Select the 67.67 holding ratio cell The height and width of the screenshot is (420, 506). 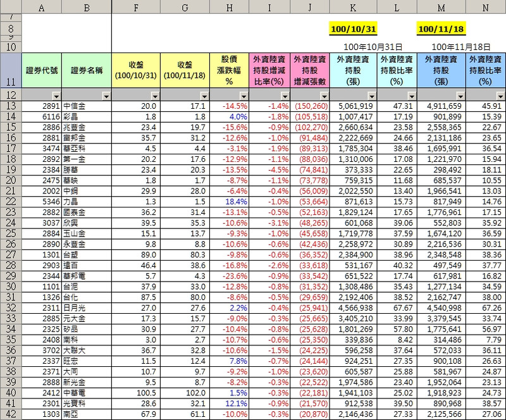click(x=397, y=308)
